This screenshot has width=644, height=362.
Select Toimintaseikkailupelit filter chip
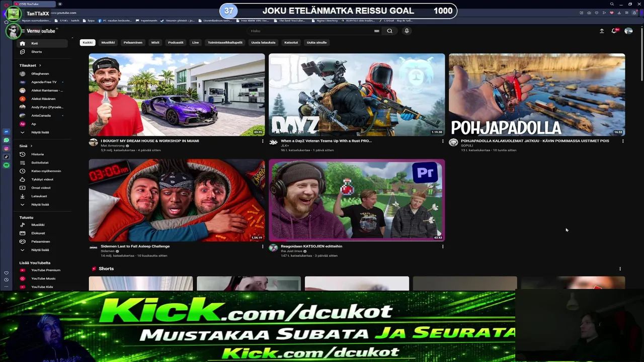point(225,42)
